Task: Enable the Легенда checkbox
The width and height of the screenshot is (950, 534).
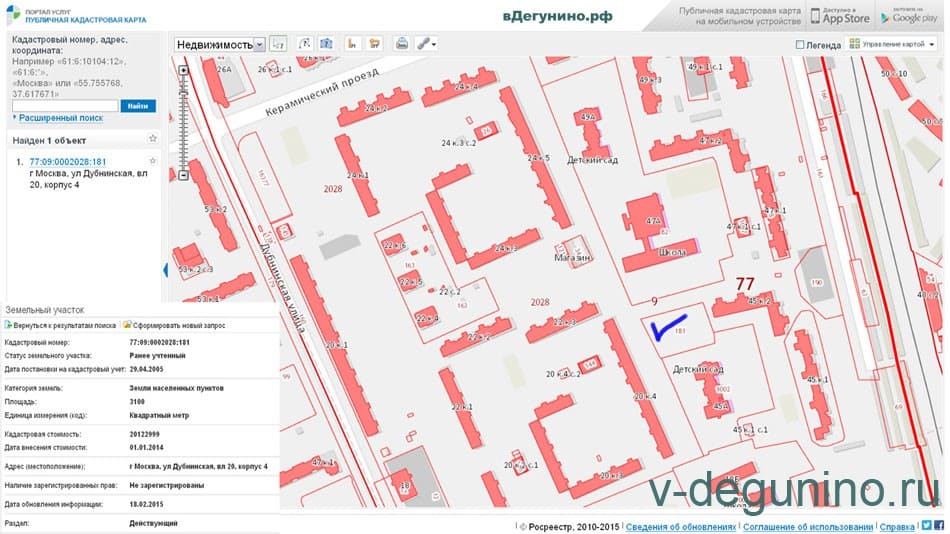Action: tap(800, 45)
